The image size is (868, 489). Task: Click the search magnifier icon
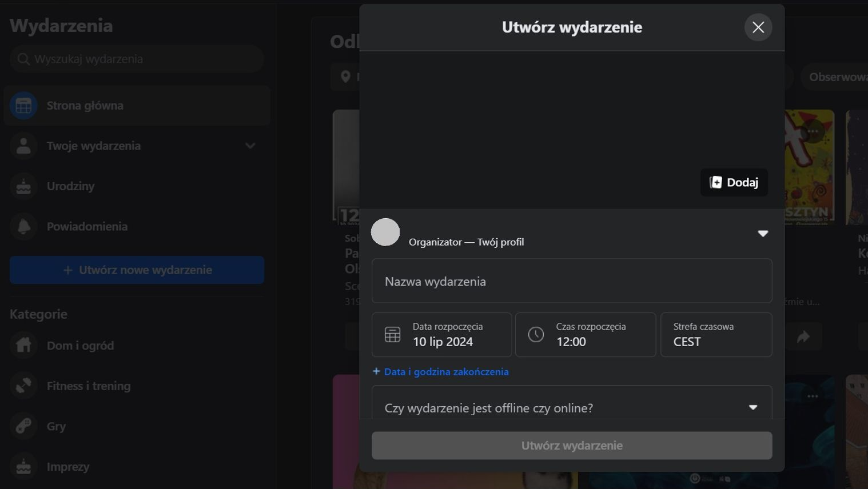(23, 59)
